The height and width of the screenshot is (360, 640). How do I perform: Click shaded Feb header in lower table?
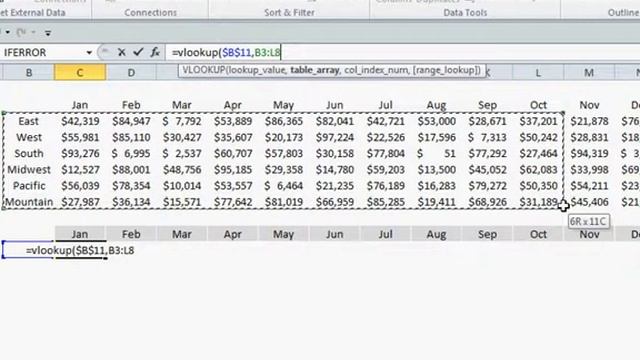(131, 234)
